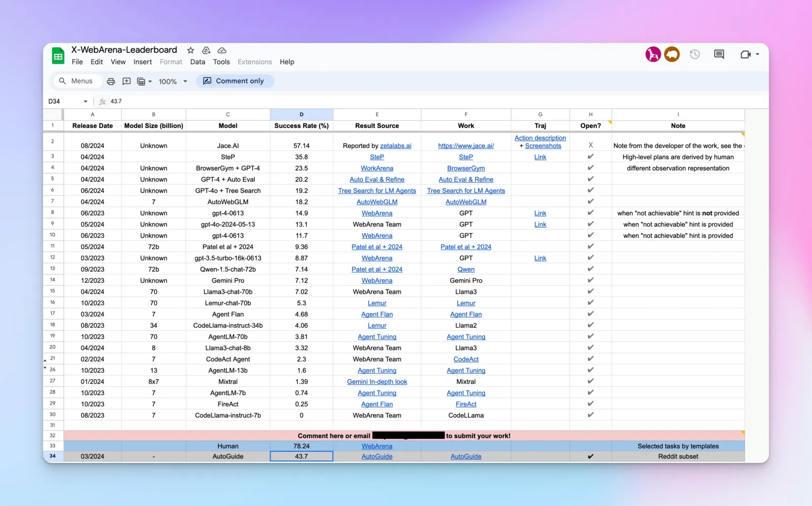Screen dimensions: 812x506
Task: Click Open? checkmark in AutoWebGLM row
Action: point(590,201)
